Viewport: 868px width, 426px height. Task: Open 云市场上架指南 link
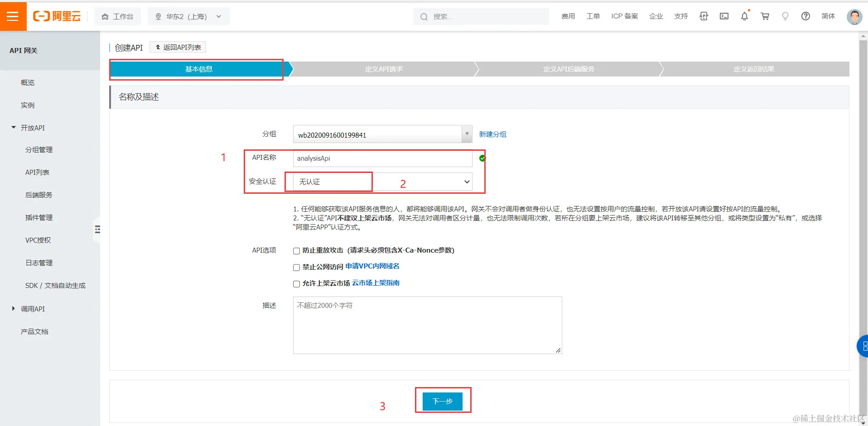click(376, 283)
